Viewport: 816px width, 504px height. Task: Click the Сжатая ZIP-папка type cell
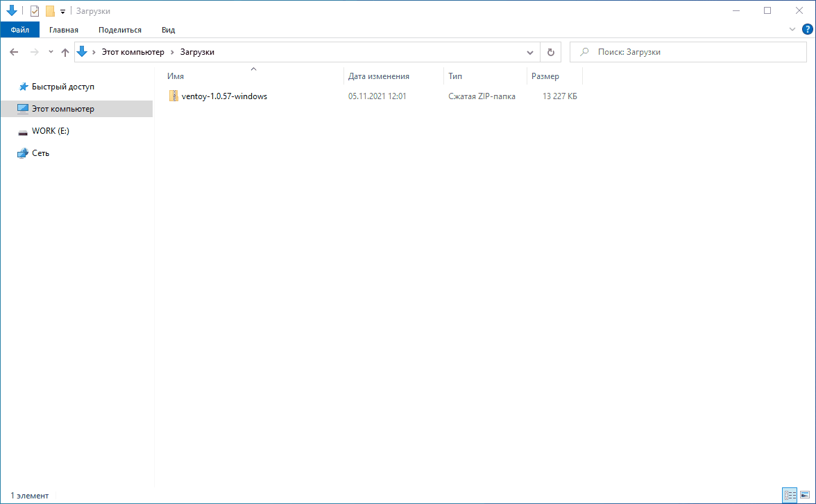coord(482,96)
